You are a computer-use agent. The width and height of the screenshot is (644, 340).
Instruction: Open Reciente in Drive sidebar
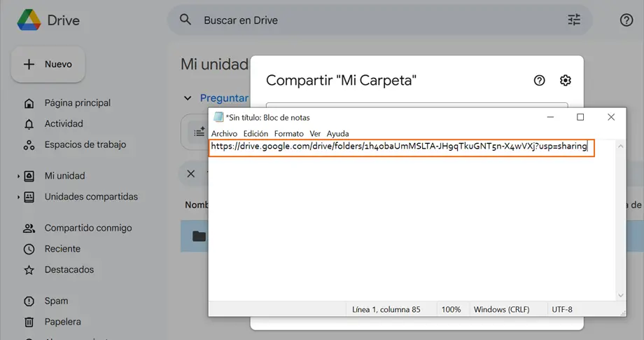62,249
